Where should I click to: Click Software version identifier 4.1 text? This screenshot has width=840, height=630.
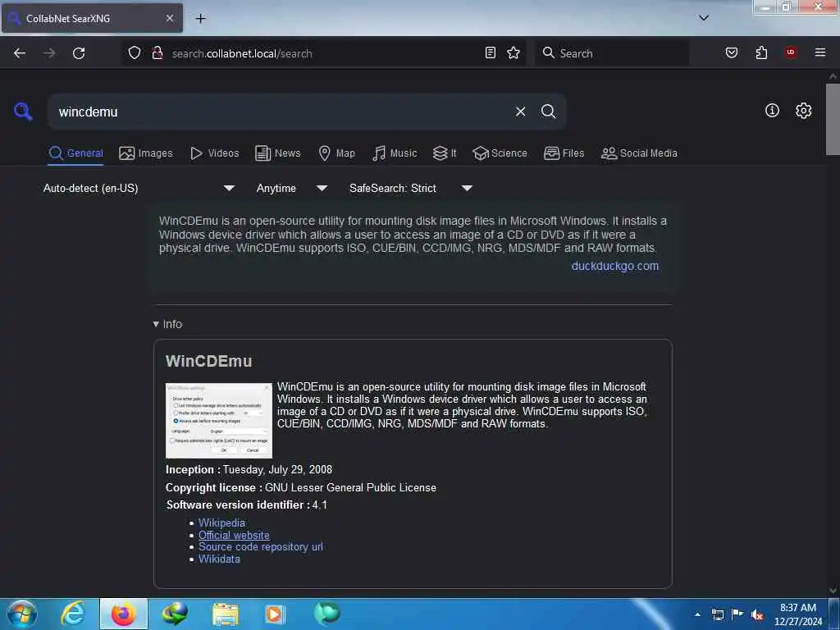[x=246, y=504]
